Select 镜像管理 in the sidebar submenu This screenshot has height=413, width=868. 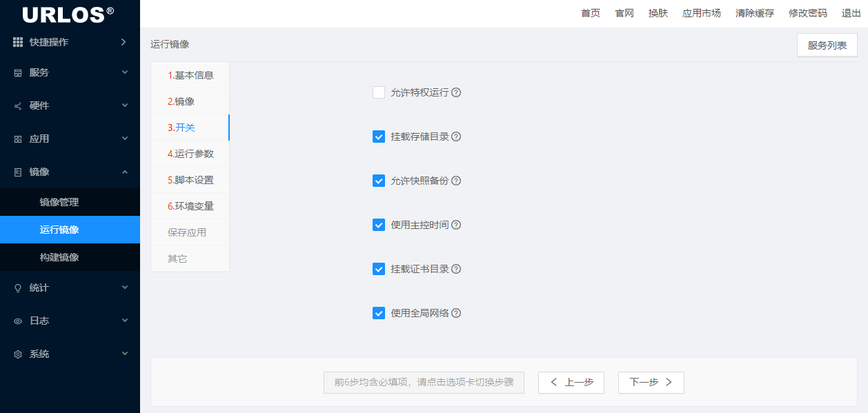coord(59,202)
